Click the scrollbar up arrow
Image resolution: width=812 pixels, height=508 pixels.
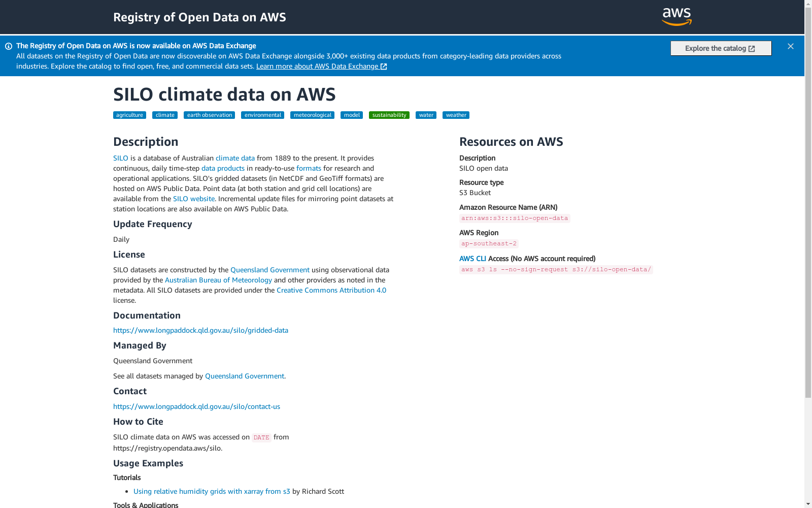pos(808,4)
